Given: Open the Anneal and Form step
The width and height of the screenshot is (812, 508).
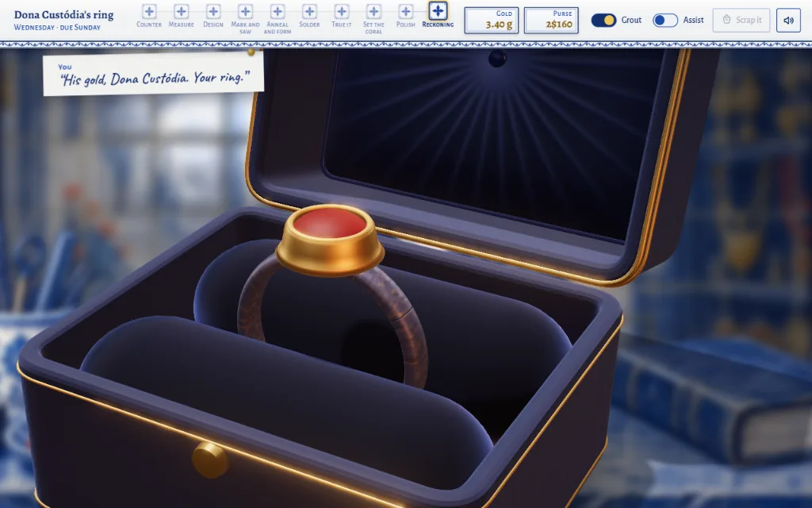Looking at the screenshot, I should (278, 19).
